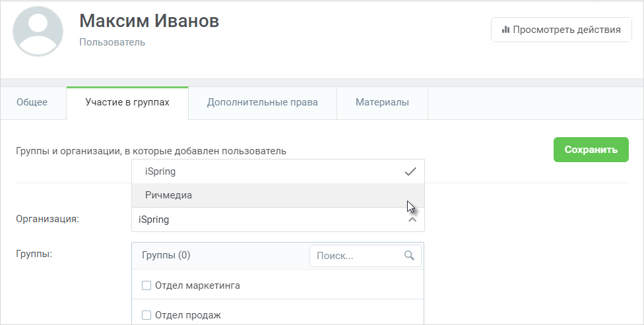This screenshot has width=644, height=325.
Task: Select the iSpring option in the dropdown list
Action: pos(278,171)
